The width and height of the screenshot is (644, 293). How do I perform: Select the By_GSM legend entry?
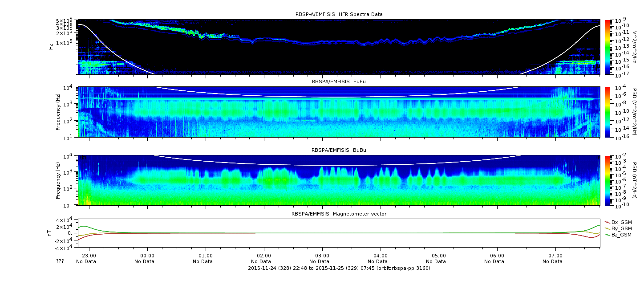click(x=621, y=228)
